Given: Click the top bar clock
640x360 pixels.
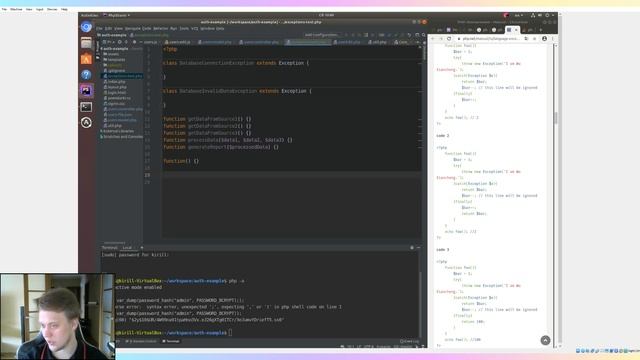Looking at the screenshot, I should (326, 15).
